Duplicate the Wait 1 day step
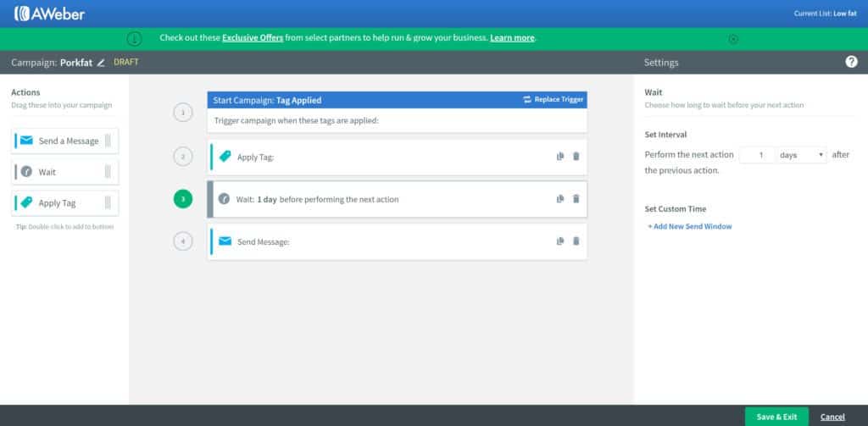The width and height of the screenshot is (868, 426). coord(560,199)
